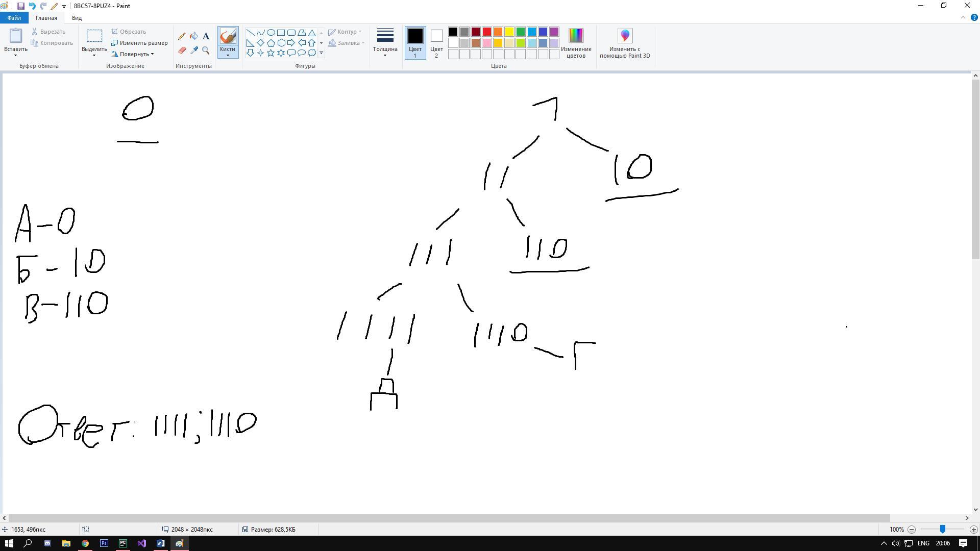Pick the red color swatch
This screenshot has width=980, height=551.
coord(487,32)
